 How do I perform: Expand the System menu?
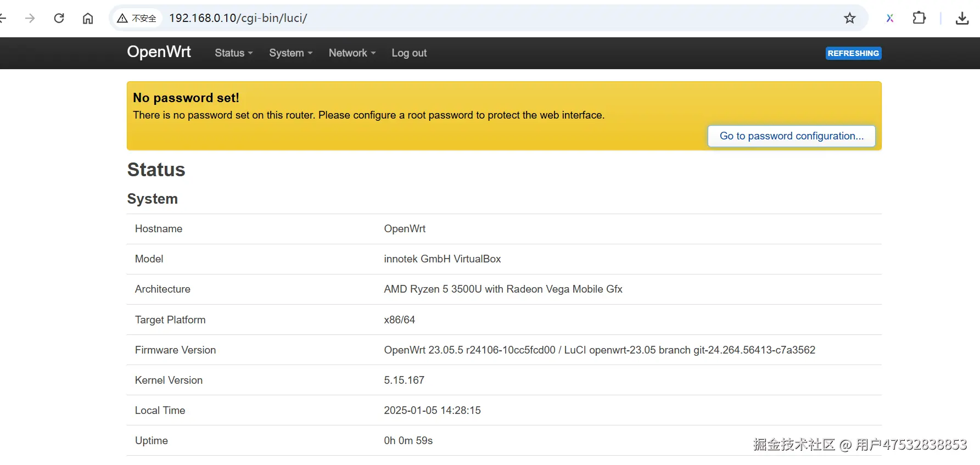(x=290, y=53)
